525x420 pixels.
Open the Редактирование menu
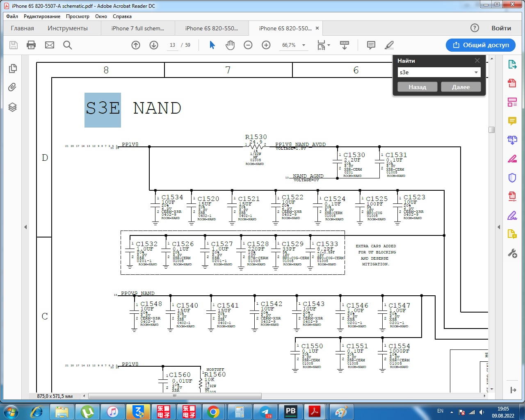click(42, 16)
